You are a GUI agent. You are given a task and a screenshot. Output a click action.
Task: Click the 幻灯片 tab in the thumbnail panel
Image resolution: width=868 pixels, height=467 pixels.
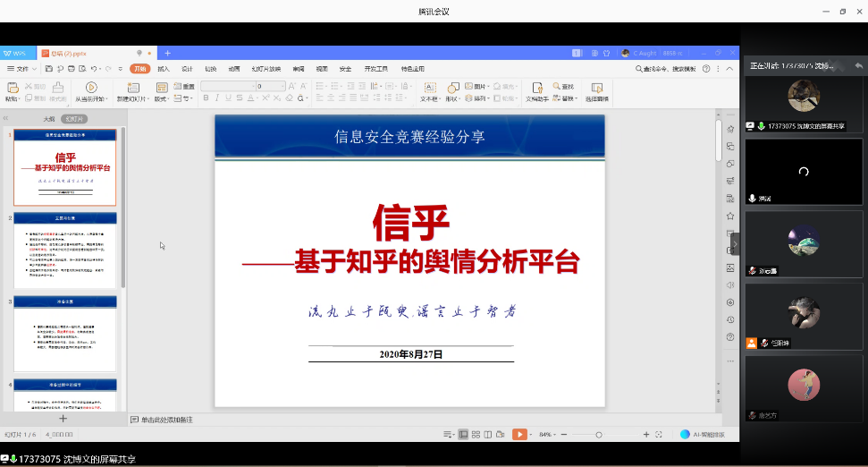tap(75, 118)
